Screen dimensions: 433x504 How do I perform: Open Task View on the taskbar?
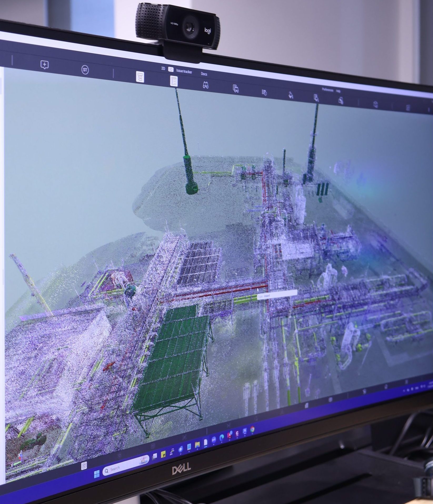point(155,456)
